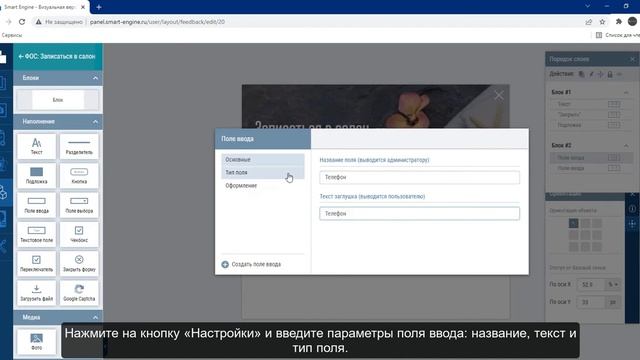Close the Smart Engine browser tab
The width and height of the screenshot is (640, 360).
click(x=83, y=7)
